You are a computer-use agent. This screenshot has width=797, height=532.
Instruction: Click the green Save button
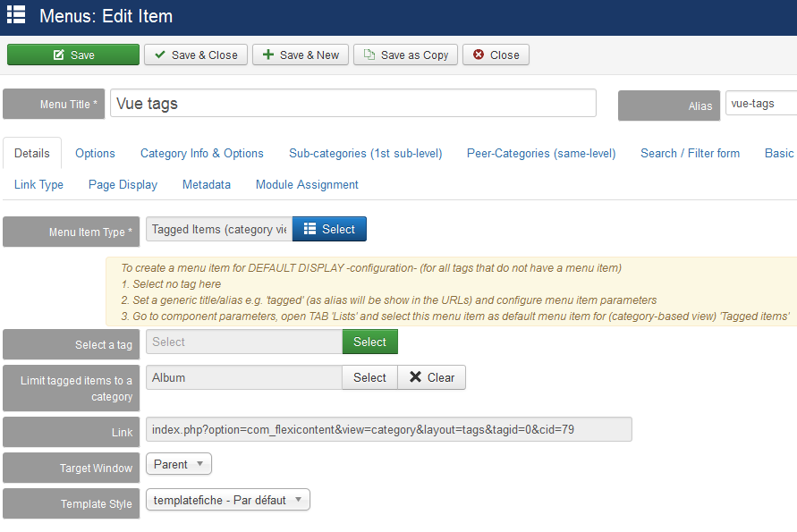point(73,55)
